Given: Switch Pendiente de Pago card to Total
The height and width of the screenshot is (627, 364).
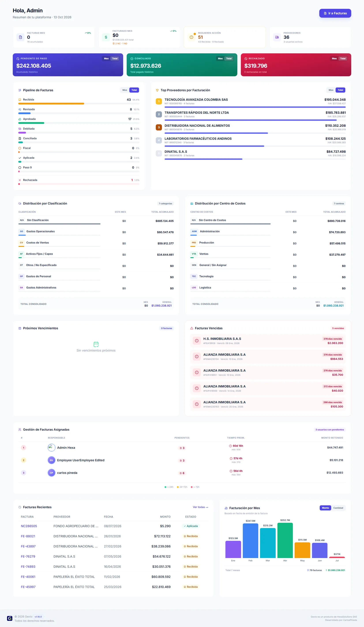Looking at the screenshot, I should coord(115,58).
